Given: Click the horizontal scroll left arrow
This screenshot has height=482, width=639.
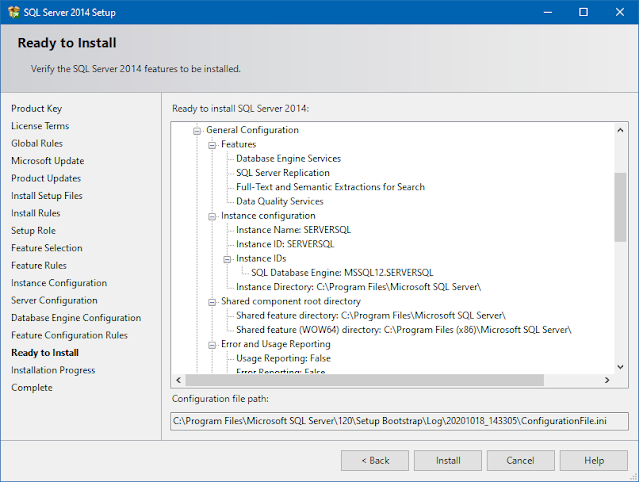Looking at the screenshot, I should [x=178, y=380].
